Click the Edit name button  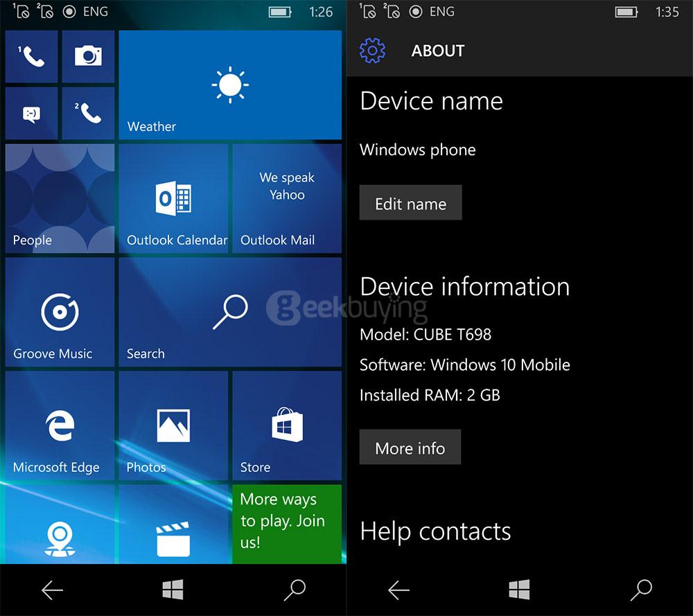click(410, 203)
